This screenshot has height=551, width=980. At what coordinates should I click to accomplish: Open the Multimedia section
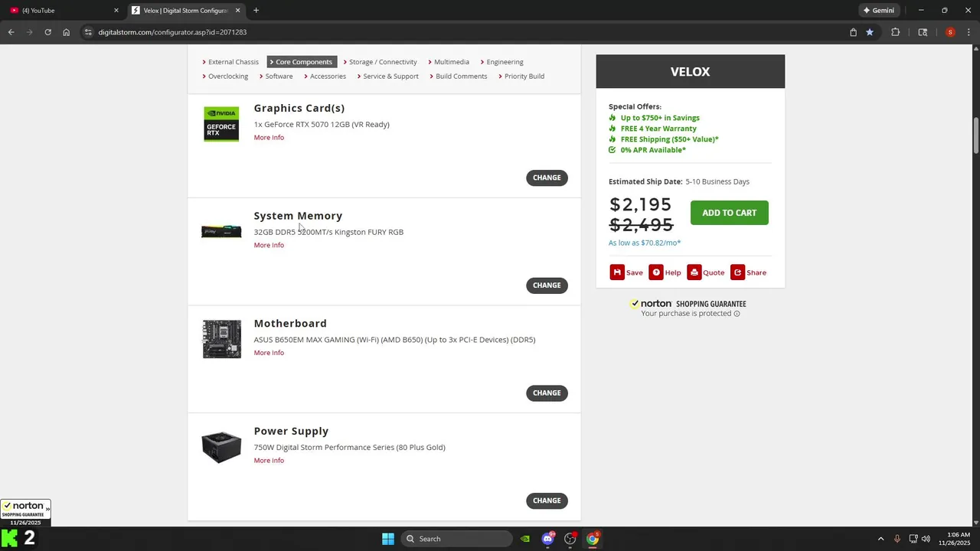click(x=449, y=62)
